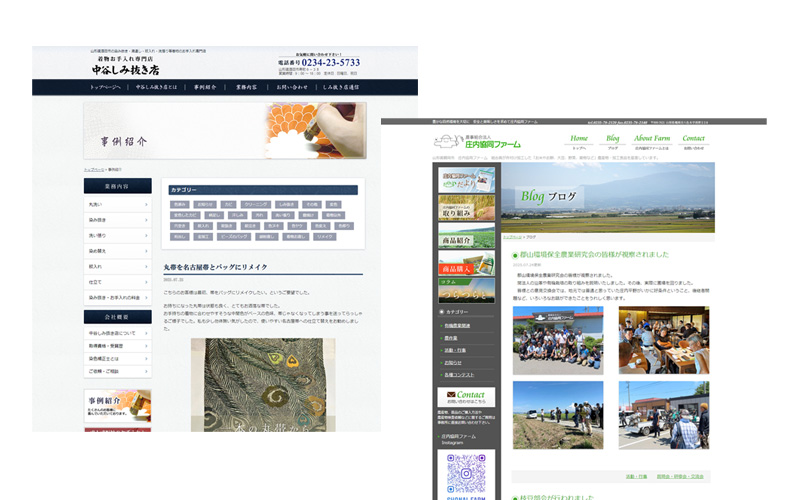Open the Contact envelope banner in sidebar
This screenshot has width=800, height=500.
466,398
